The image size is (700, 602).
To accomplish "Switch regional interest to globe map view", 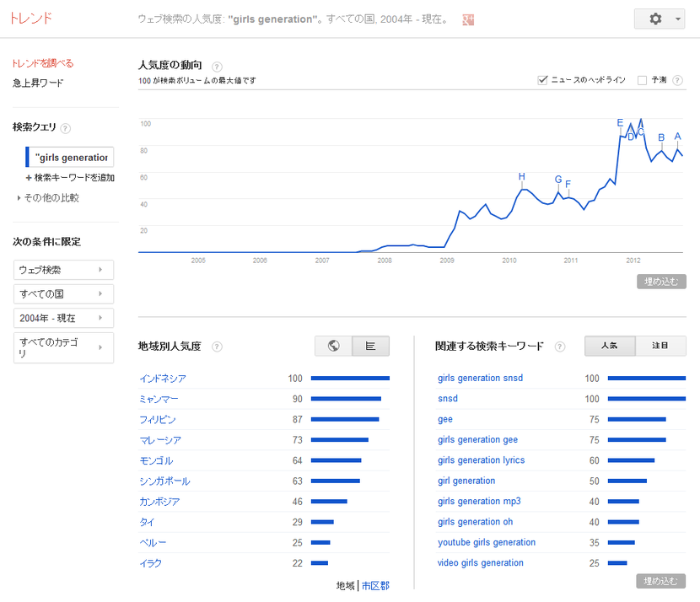I will (333, 346).
